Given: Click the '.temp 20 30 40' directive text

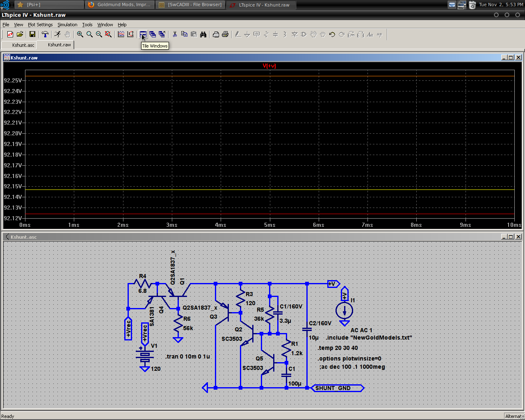Looking at the screenshot, I should (x=338, y=348).
